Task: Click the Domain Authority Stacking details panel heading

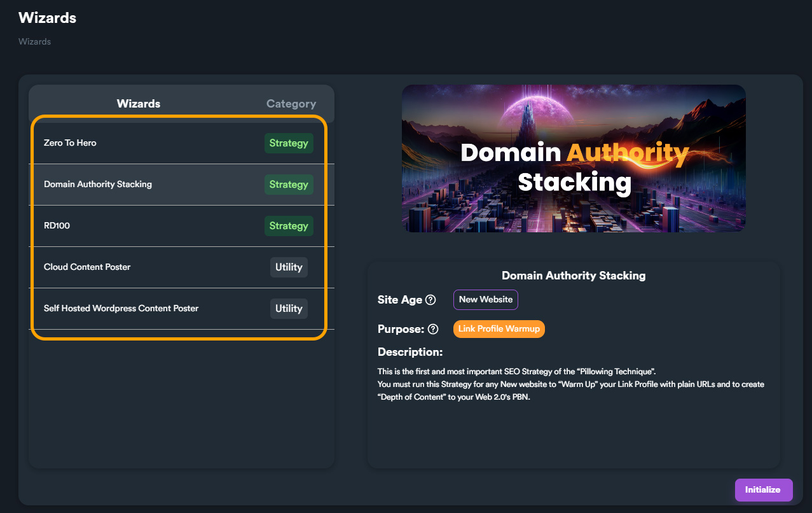Action: (574, 276)
